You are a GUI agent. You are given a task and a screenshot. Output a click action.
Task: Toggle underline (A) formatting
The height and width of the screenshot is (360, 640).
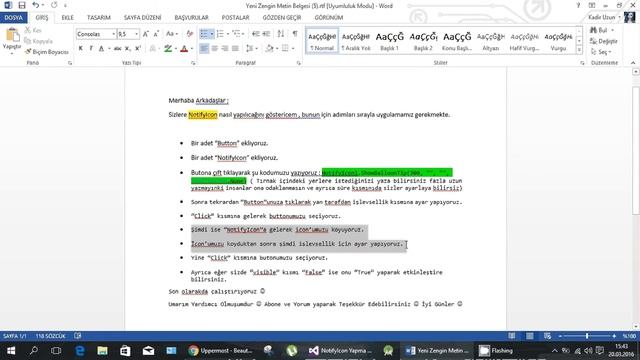pos(101,49)
